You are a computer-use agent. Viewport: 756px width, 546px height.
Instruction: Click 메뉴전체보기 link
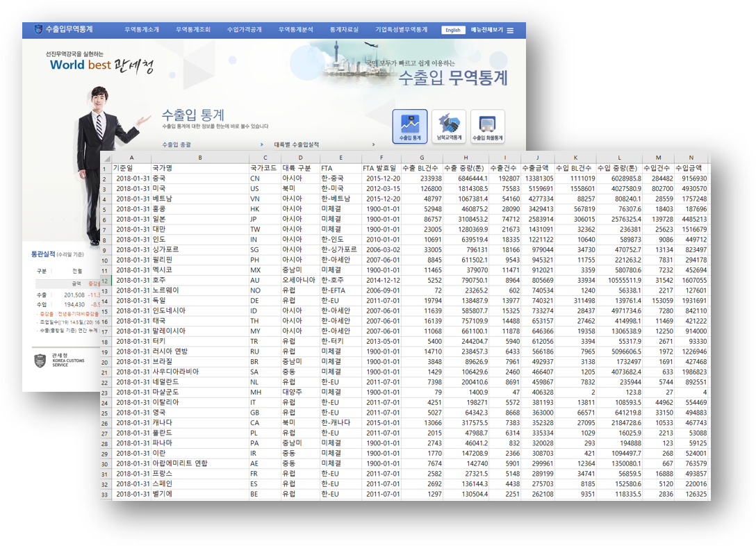pos(486,30)
